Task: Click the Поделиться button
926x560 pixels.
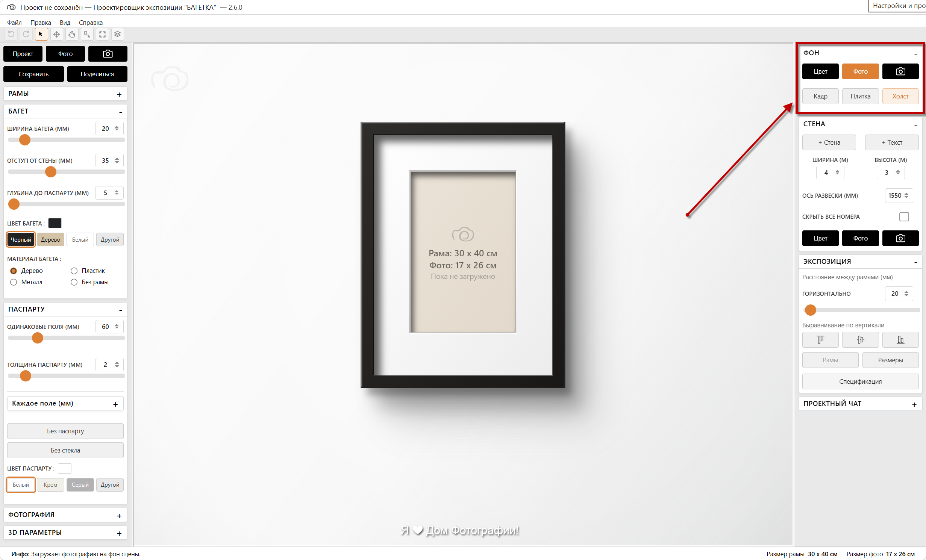Action: (97, 74)
